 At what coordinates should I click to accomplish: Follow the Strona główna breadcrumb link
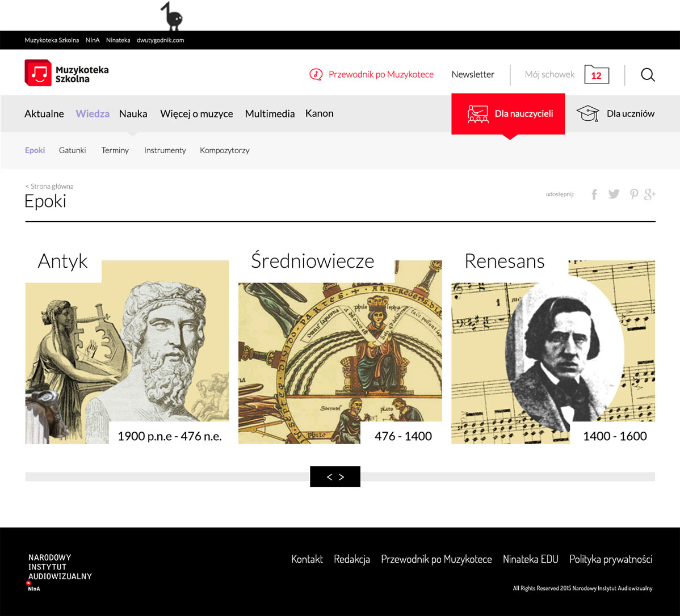49,186
